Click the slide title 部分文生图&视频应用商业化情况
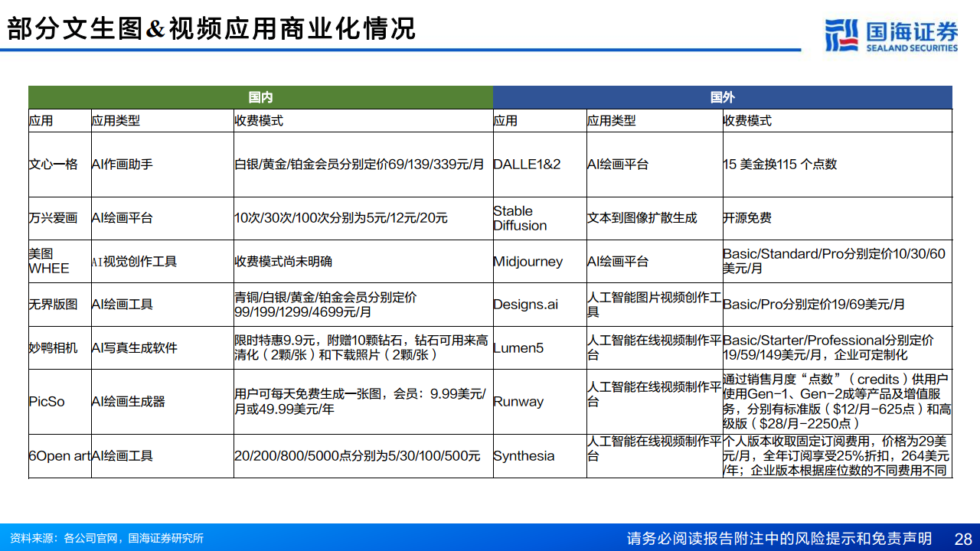 (211, 29)
